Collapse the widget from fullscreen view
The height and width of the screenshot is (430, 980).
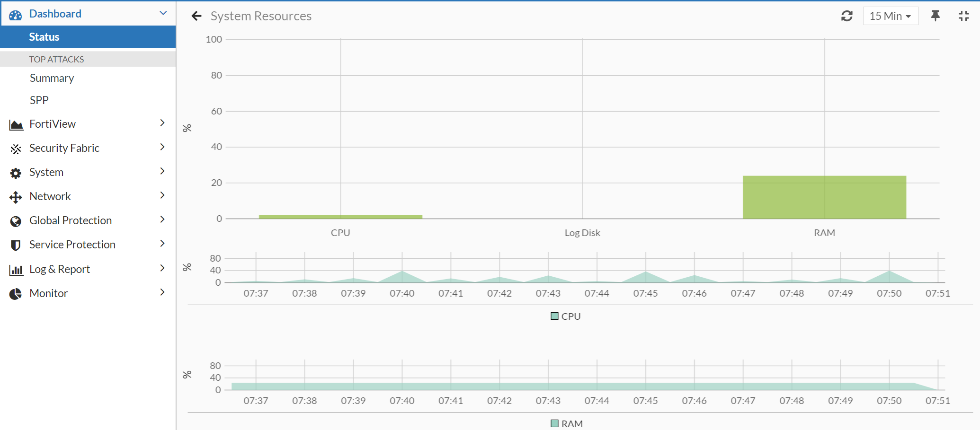964,16
